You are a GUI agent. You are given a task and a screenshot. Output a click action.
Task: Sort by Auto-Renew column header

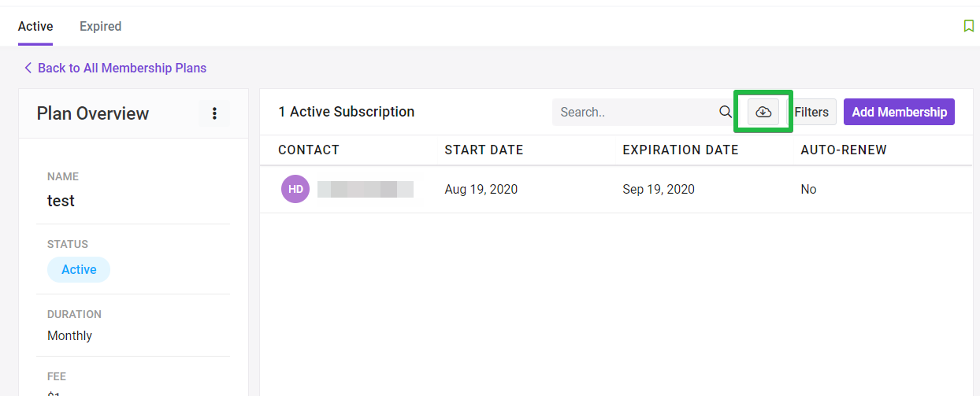[844, 150]
